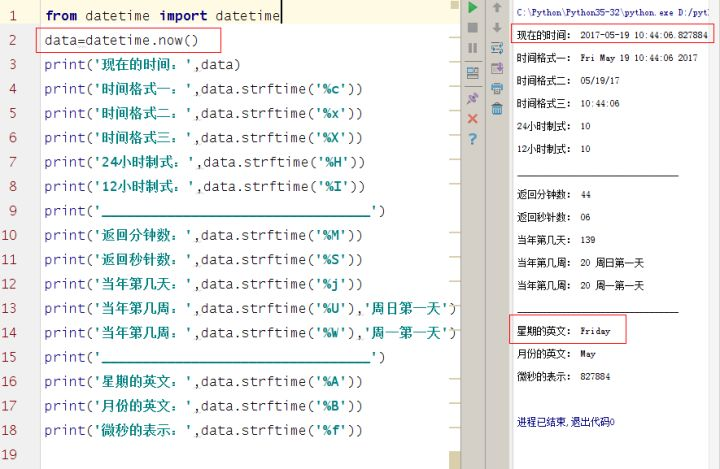
Task: Print the console output with the printer icon
Action: 497,88
